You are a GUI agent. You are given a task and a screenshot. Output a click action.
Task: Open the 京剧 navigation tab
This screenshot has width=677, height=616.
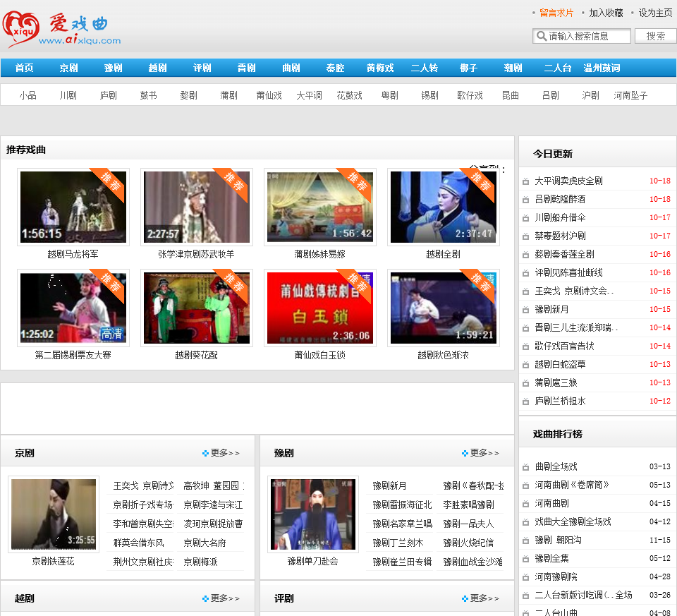(x=68, y=68)
